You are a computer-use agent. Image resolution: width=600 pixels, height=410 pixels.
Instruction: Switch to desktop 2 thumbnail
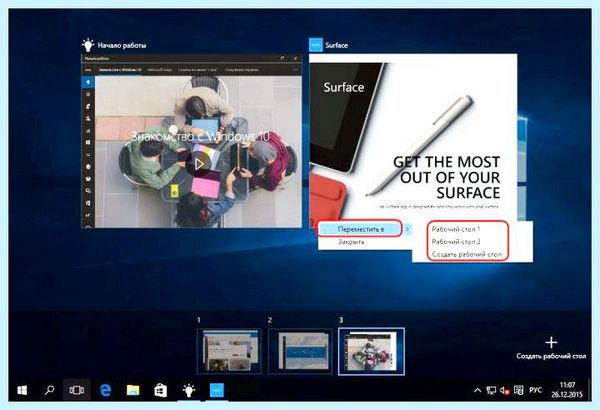300,351
